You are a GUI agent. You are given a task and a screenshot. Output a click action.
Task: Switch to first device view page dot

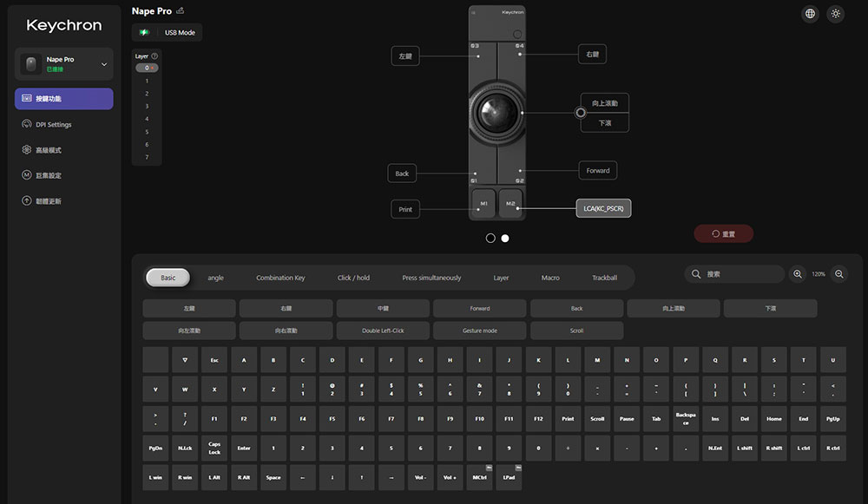(x=490, y=238)
